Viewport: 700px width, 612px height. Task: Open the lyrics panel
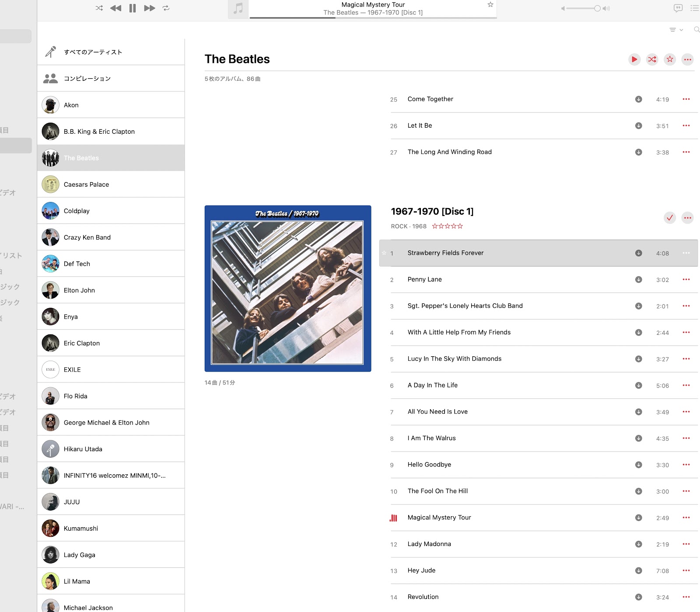(x=678, y=8)
